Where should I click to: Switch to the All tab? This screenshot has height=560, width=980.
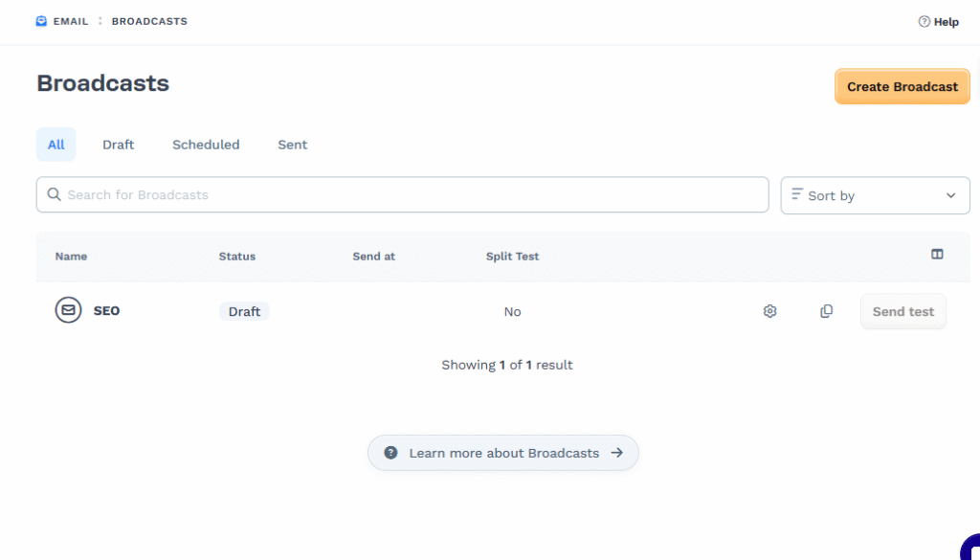tap(56, 145)
